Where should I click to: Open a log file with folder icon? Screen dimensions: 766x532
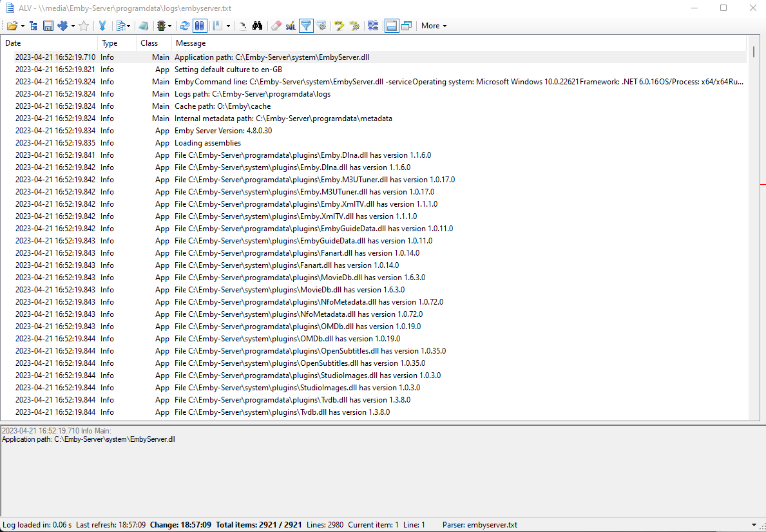[12, 26]
